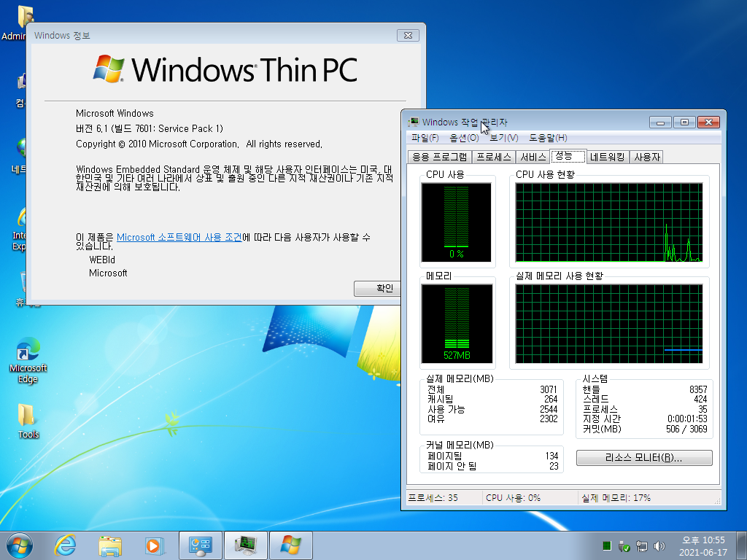Screen dimensions: 747x560
Task: Click the date and time clock
Action: pos(703,546)
